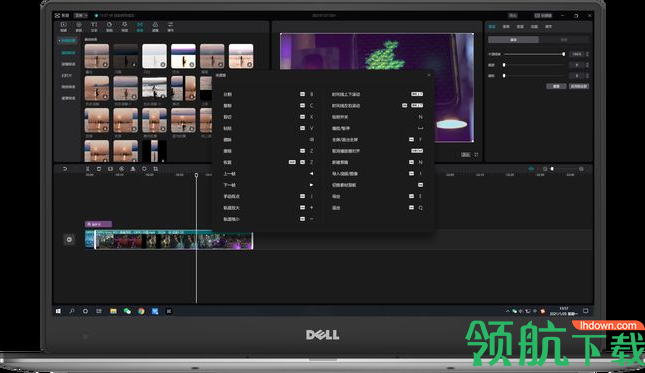Click the opacity 100% value field
The width and height of the screenshot is (645, 373).
click(576, 54)
